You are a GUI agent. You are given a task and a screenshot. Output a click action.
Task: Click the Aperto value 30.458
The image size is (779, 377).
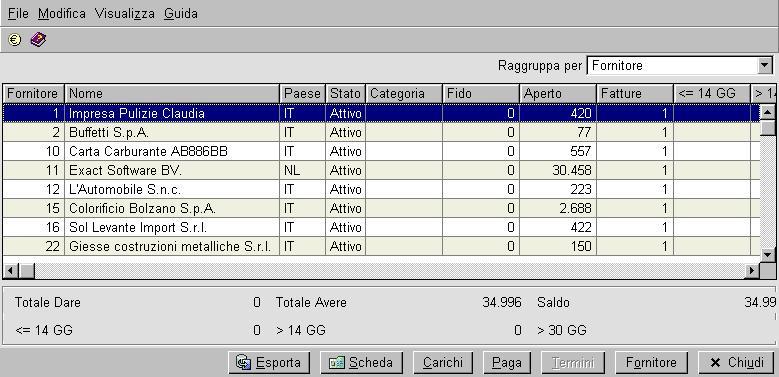pos(572,170)
